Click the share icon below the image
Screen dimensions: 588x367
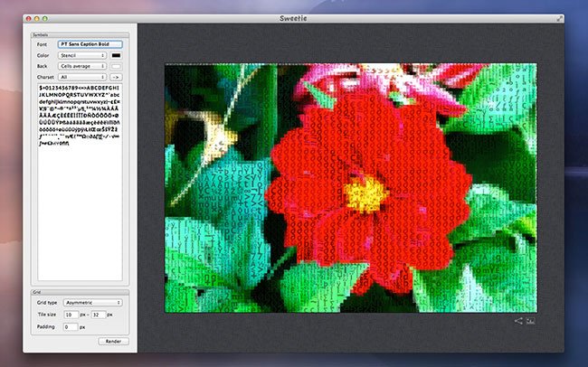[x=519, y=320]
